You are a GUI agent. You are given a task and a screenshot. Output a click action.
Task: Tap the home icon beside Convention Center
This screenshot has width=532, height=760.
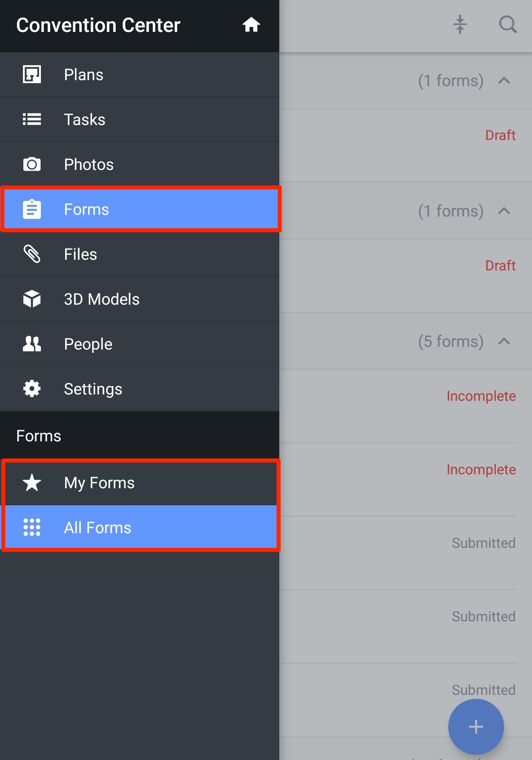[x=251, y=25]
